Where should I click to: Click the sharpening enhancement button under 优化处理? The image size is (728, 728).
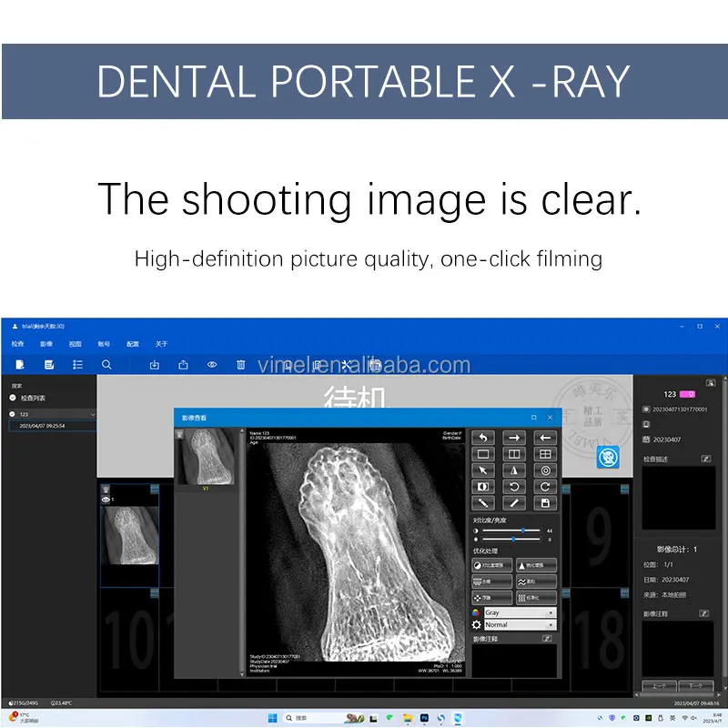(536, 565)
